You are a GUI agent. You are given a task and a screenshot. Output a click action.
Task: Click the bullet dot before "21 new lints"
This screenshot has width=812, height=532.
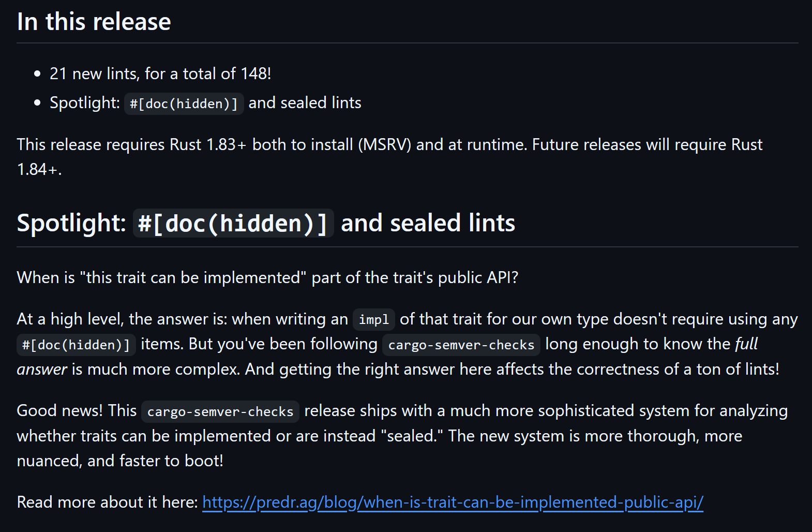37,74
